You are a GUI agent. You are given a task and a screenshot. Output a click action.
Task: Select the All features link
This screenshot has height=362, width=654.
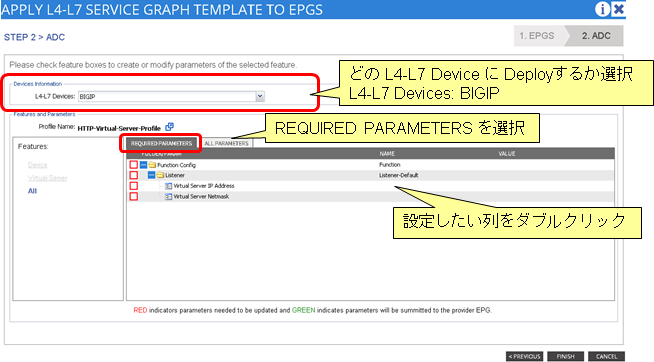(32, 191)
